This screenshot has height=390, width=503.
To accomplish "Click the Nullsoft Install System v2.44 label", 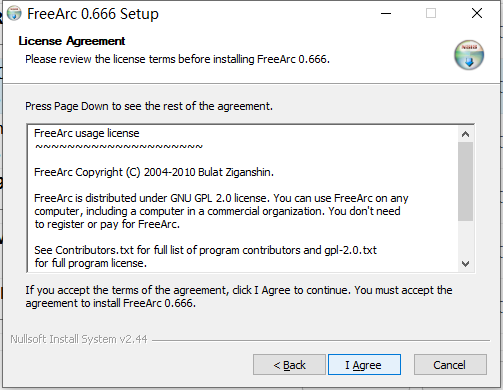I will click(79, 339).
